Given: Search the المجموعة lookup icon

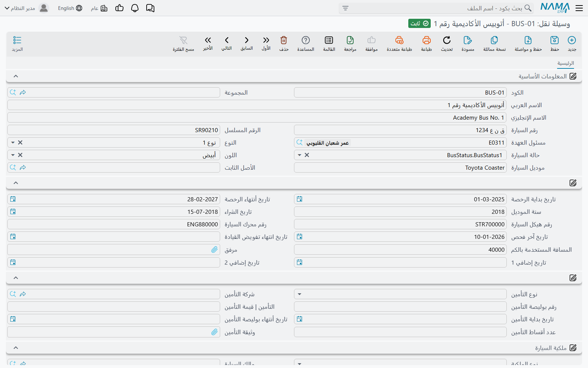Looking at the screenshot, I should (13, 92).
